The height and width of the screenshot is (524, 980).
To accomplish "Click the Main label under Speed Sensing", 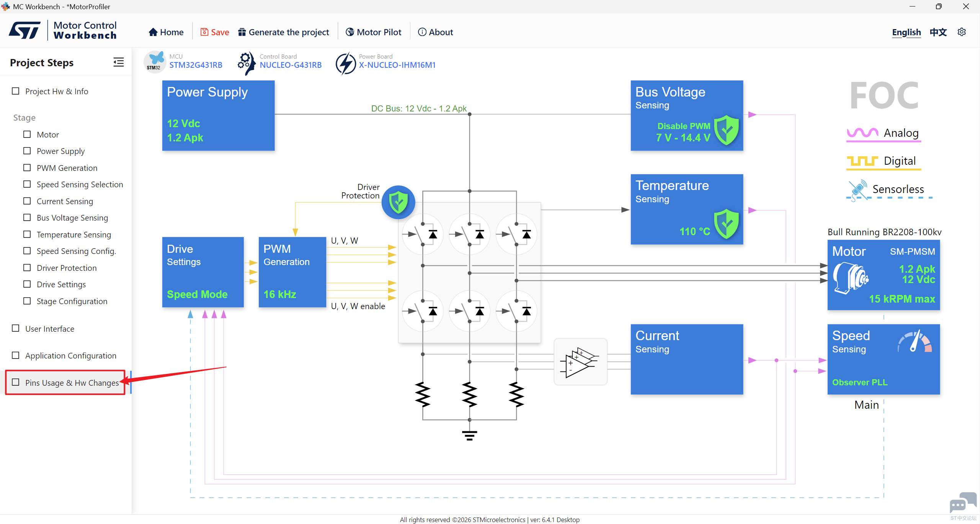I will [866, 405].
